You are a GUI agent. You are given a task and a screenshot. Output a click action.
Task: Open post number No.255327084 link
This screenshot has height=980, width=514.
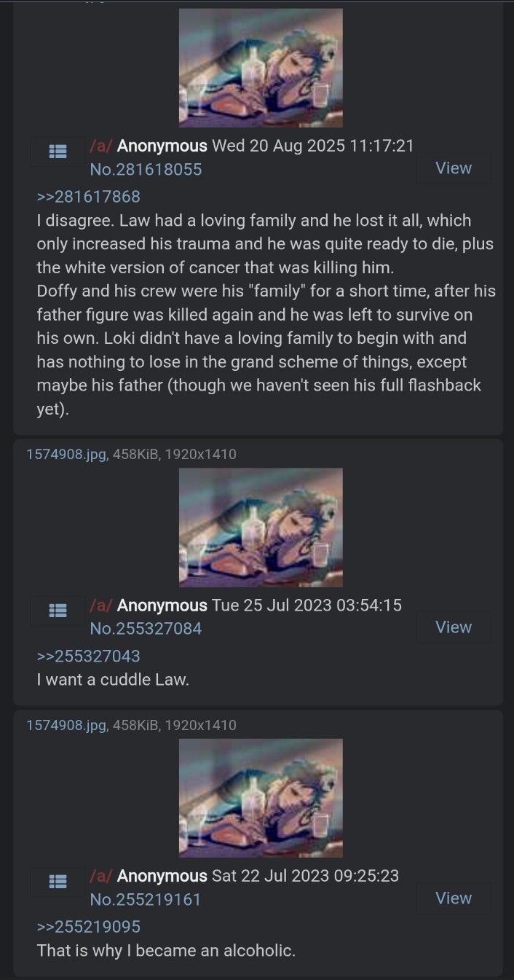(x=146, y=629)
